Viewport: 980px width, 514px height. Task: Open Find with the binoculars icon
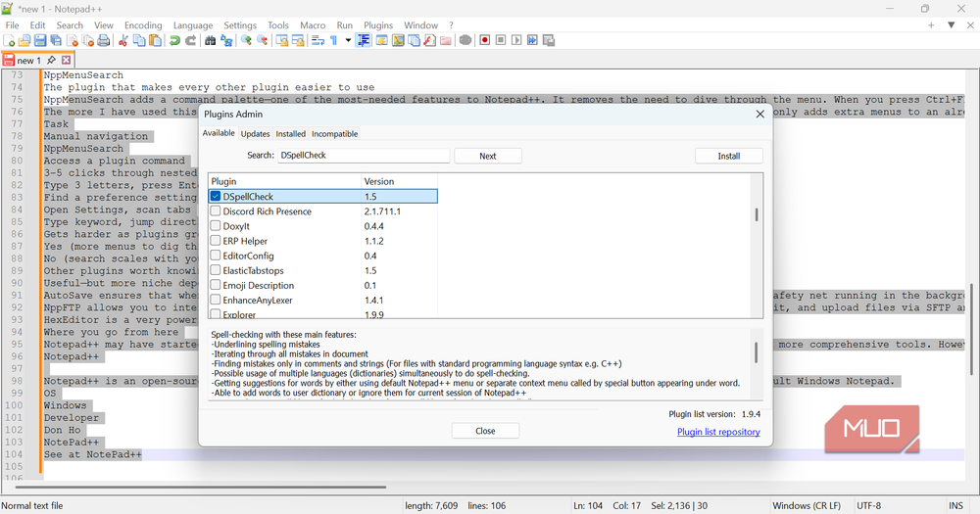pos(210,40)
